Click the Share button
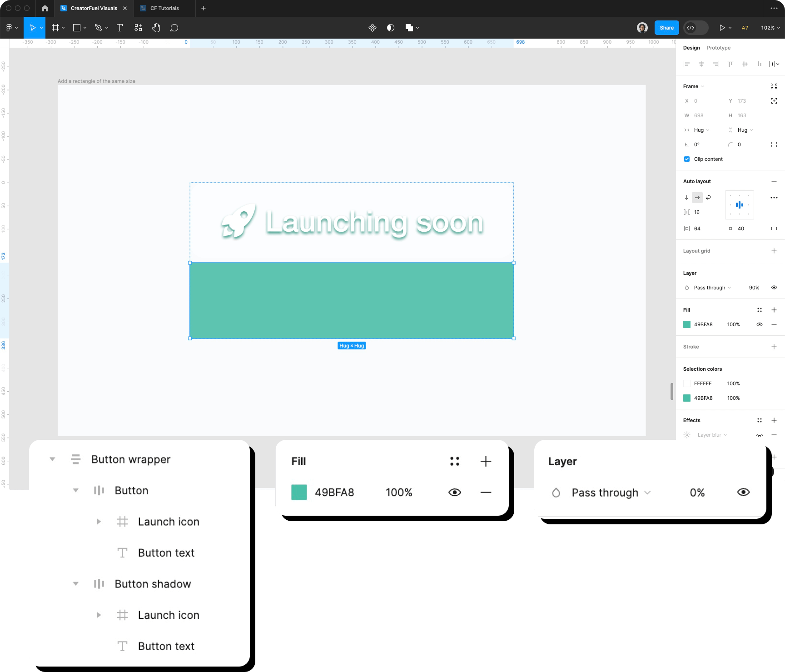Screen dimensions: 785x672 point(666,27)
